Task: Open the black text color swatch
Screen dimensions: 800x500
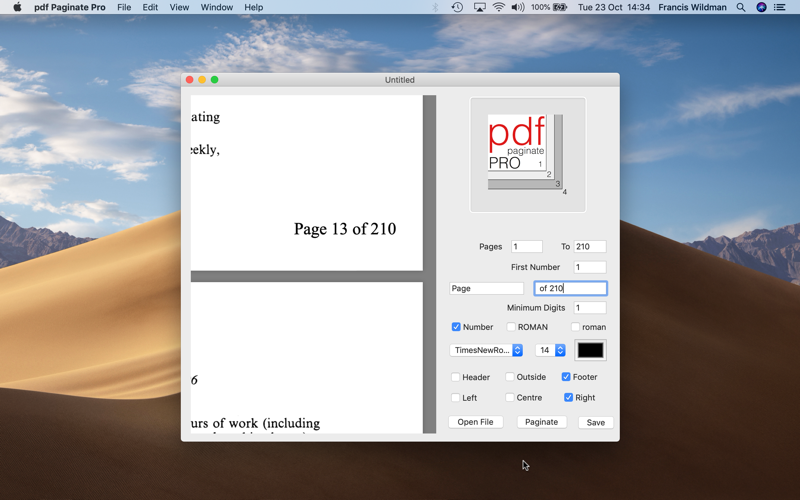Action: coord(590,350)
